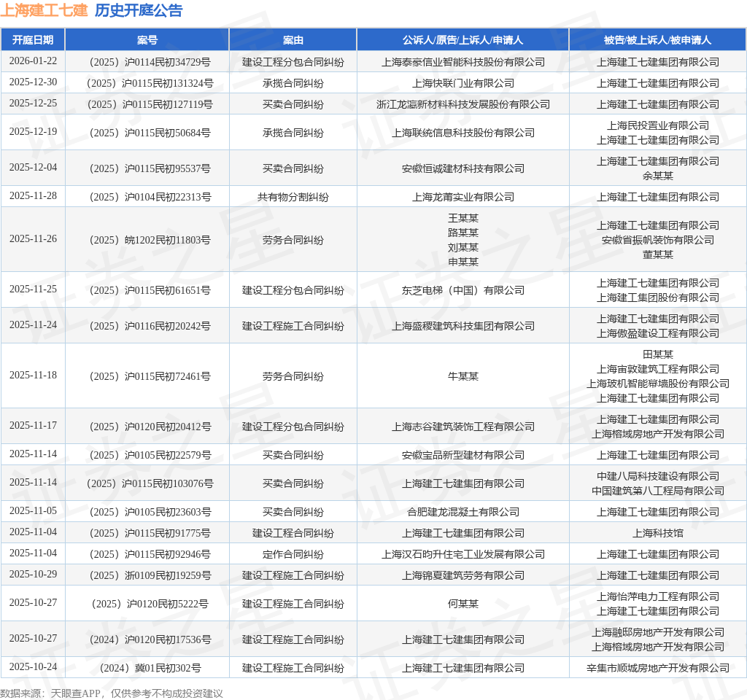Click case number 沪0105民初22579号

167,455
